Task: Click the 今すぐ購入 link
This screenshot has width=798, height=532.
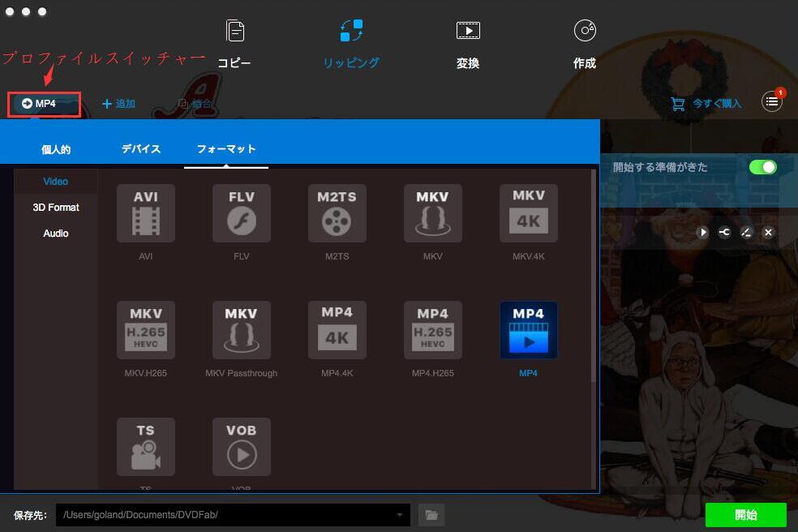Action: (x=706, y=104)
